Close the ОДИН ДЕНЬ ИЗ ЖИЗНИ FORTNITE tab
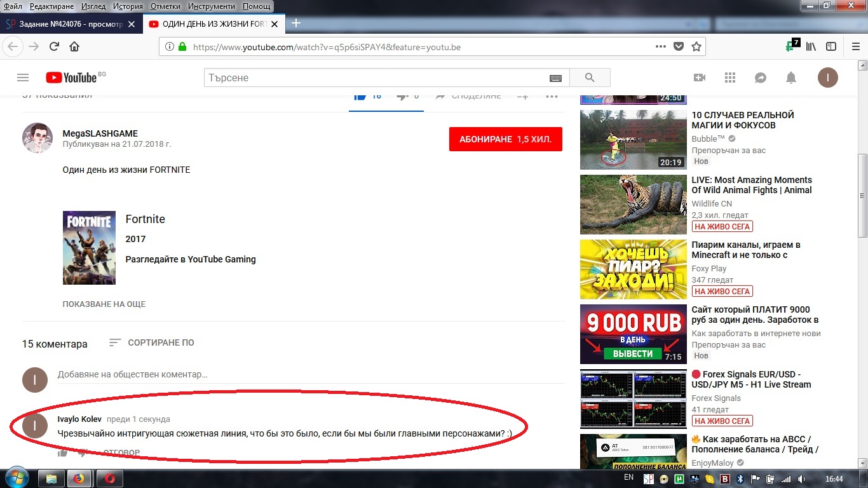This screenshot has width=868, height=488. (275, 24)
